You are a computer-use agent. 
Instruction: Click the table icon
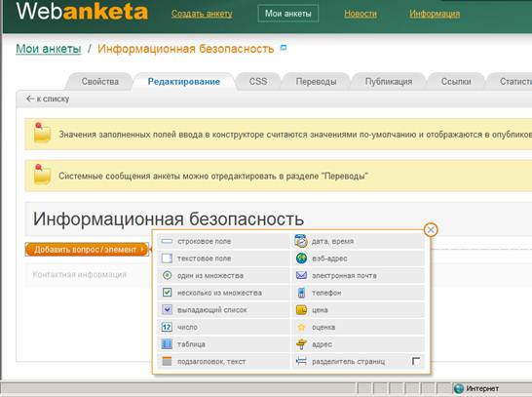point(167,344)
